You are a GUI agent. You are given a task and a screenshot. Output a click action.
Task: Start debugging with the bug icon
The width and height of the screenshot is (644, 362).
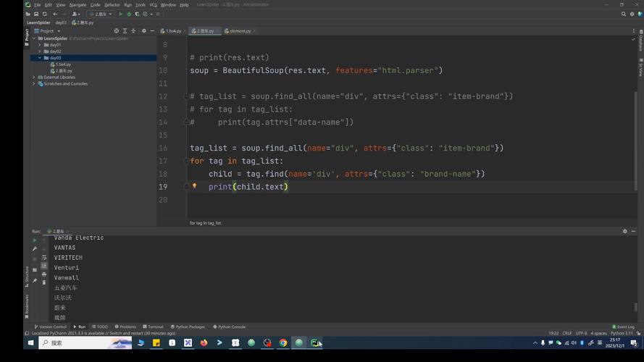pyautogui.click(x=129, y=14)
